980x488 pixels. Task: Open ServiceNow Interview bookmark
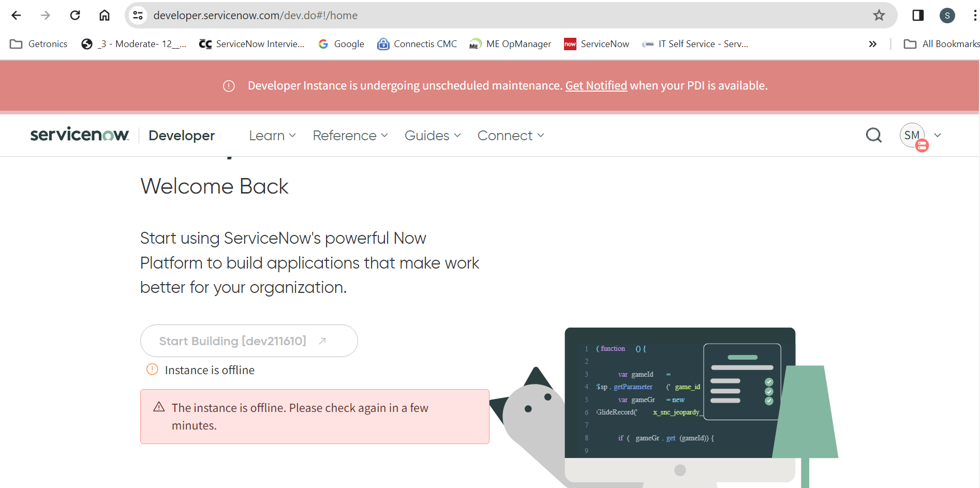(252, 44)
